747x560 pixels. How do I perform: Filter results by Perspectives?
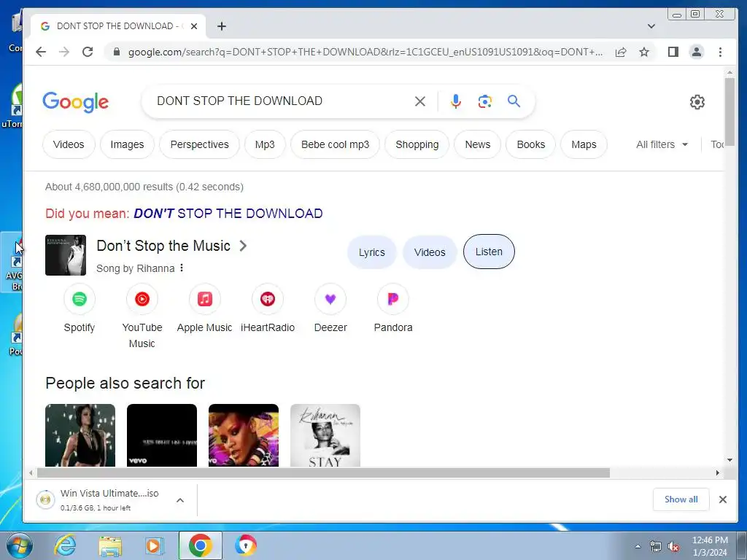click(200, 144)
